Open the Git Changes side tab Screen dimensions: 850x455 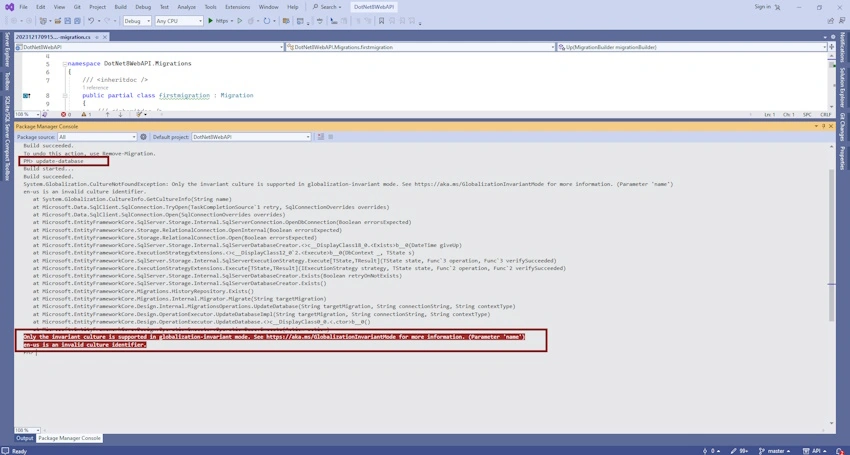842,127
